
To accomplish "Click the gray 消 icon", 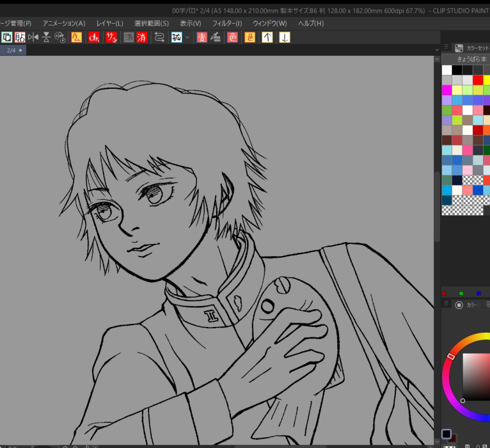I will (x=129, y=38).
